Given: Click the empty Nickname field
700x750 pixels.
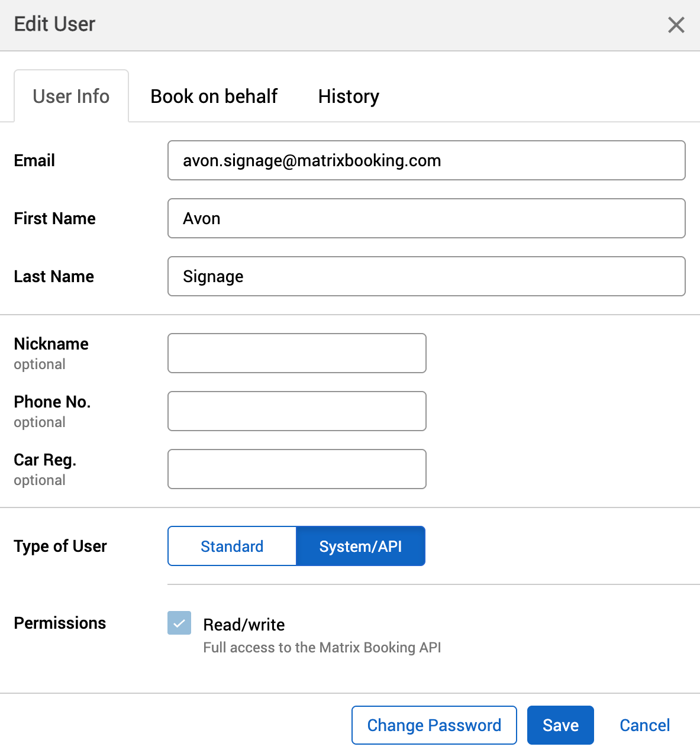Looking at the screenshot, I should click(x=296, y=353).
